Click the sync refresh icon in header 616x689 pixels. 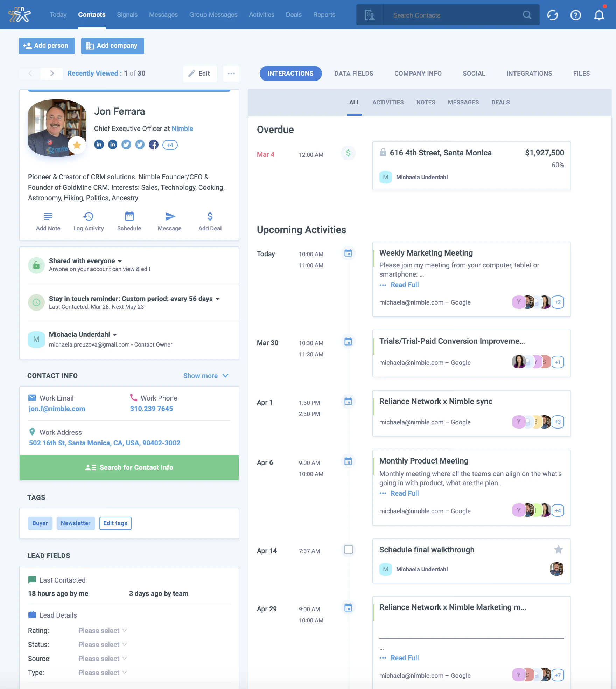(x=553, y=15)
